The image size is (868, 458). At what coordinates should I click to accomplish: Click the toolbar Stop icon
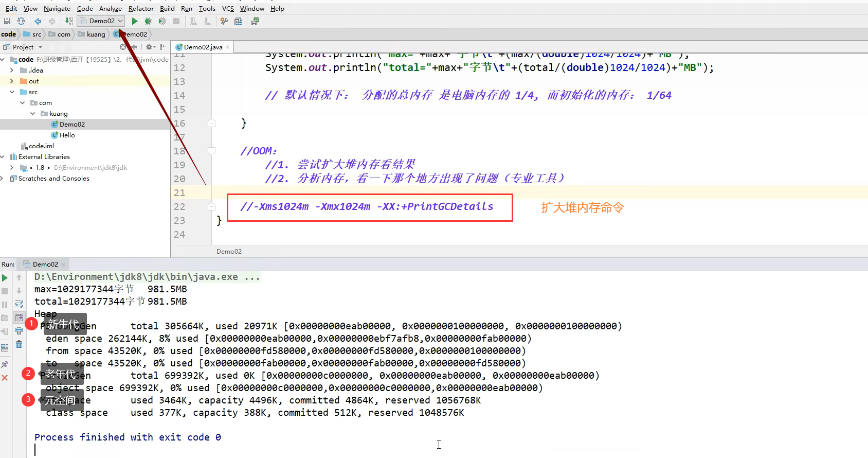point(176,21)
